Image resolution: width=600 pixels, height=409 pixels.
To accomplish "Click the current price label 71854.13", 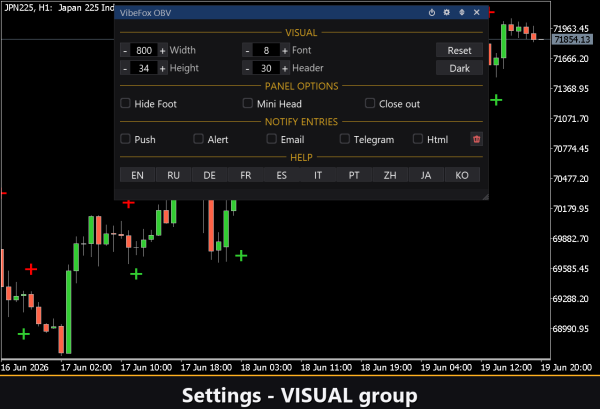I will coord(572,39).
